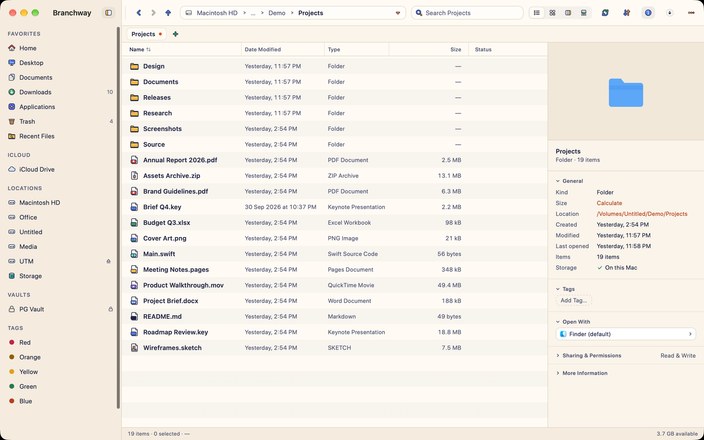This screenshot has height=440, width=704.
Task: Open the /Volumes/Untitled/Demo/Projects location link
Action: [642, 214]
